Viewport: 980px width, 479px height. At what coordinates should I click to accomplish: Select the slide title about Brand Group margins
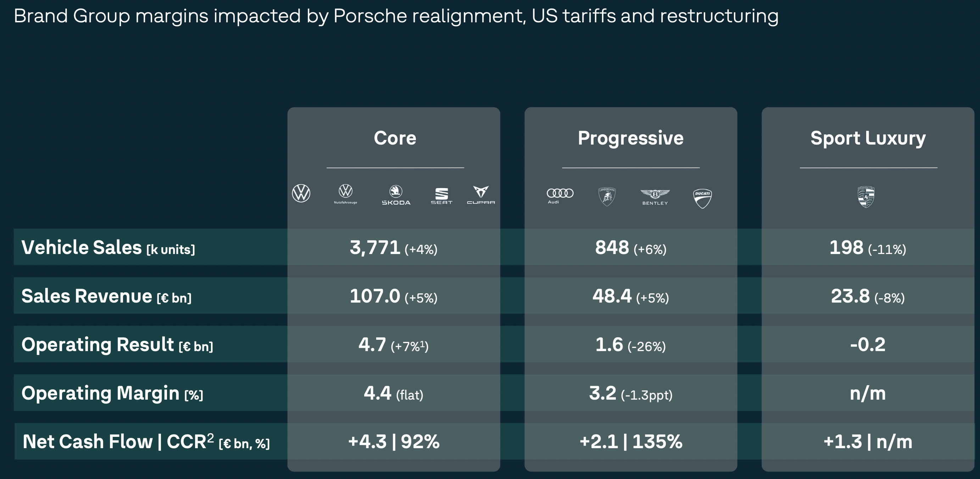coord(396,16)
